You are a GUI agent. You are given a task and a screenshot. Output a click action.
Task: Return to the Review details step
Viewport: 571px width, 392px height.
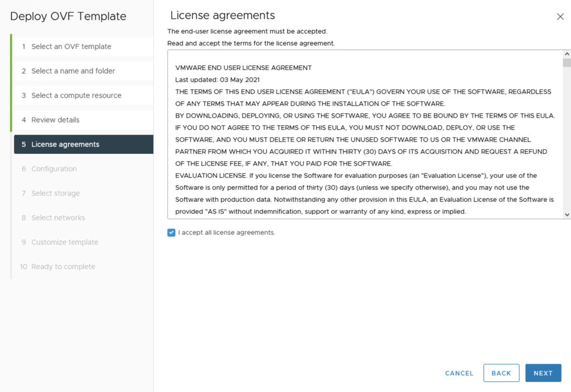[x=55, y=120]
